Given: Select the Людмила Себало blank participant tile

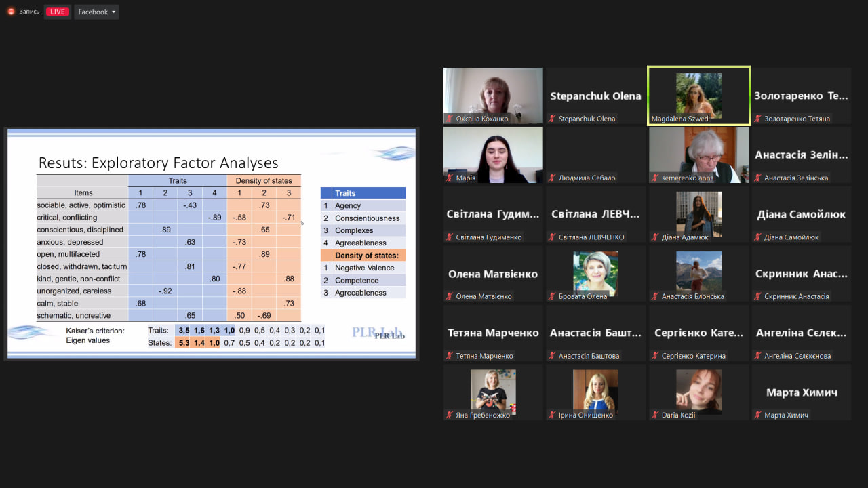Looking at the screenshot, I should pyautogui.click(x=595, y=155).
